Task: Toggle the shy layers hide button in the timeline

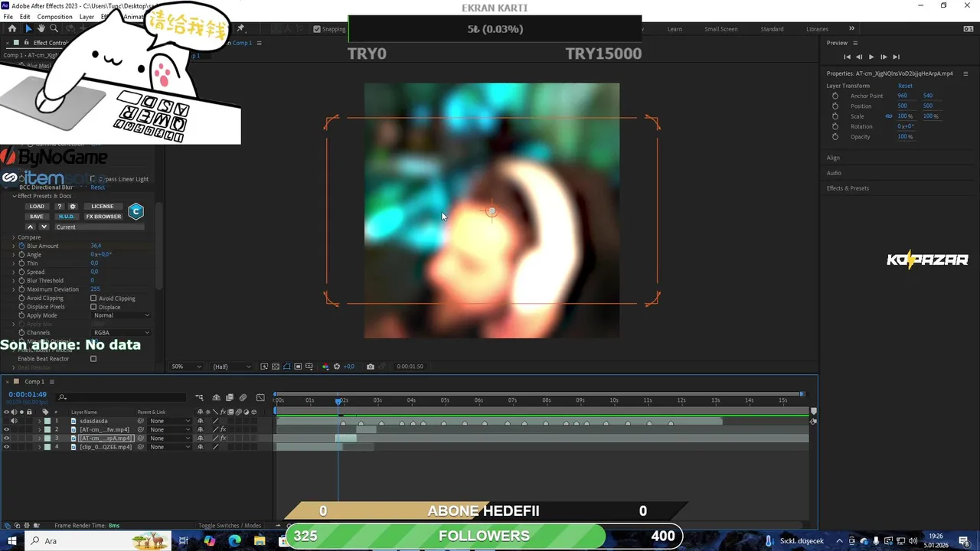Action: tap(216, 397)
